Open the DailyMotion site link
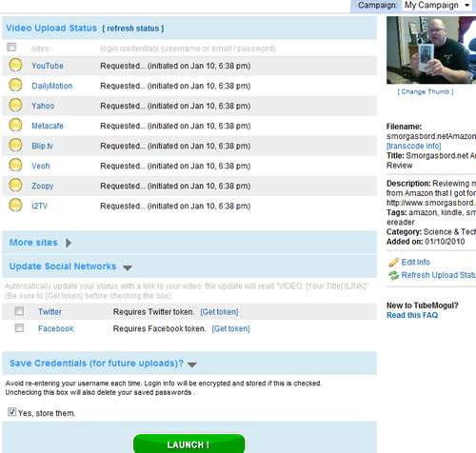 tap(52, 86)
